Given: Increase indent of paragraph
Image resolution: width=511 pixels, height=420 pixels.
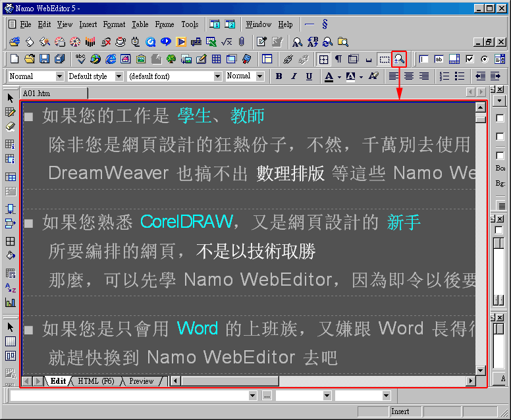Looking at the screenshot, I should point(495,76).
